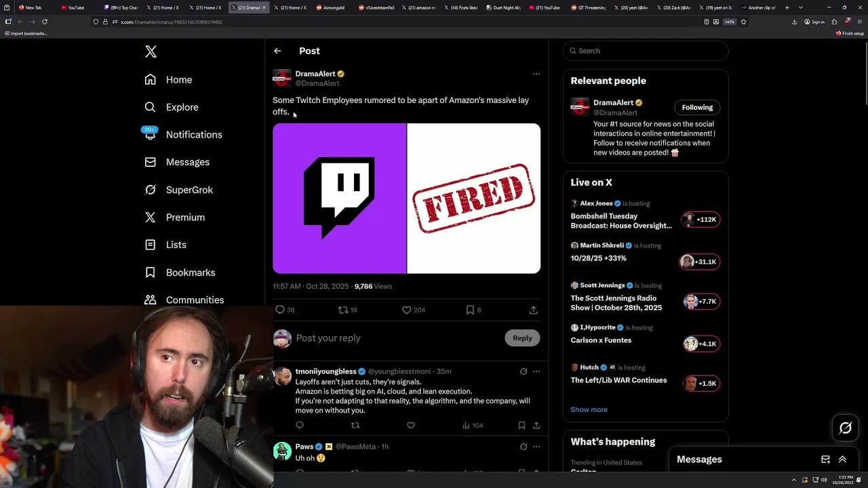Toggle Following button for DramaAlert
The width and height of the screenshot is (868, 488).
tap(697, 107)
